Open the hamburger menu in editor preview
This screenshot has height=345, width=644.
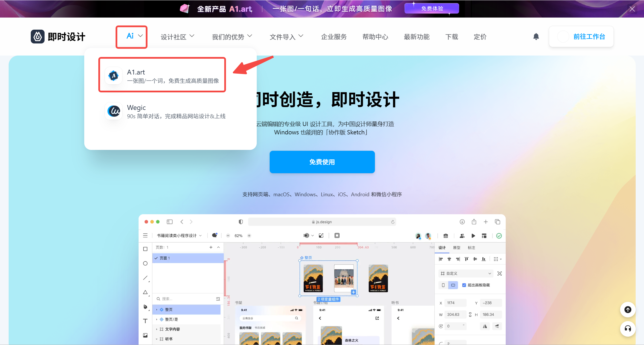click(145, 235)
